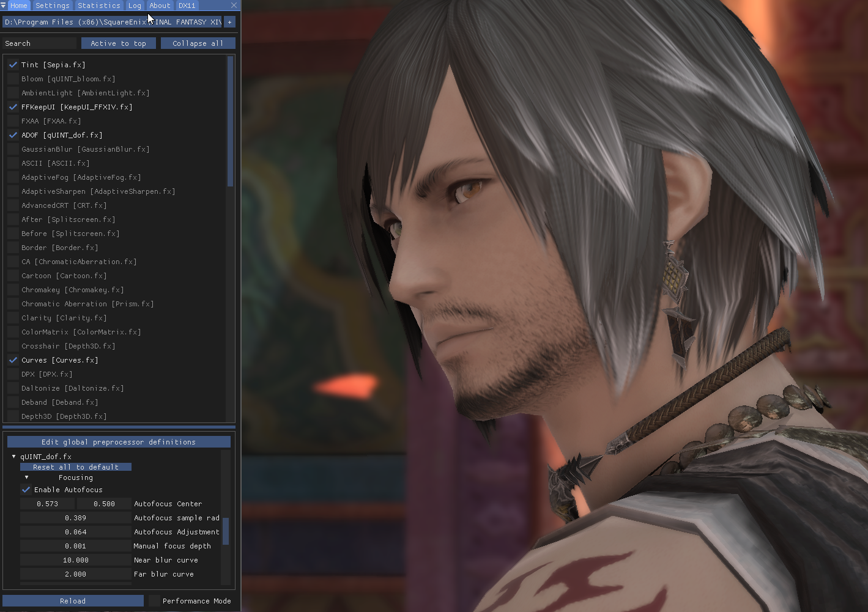Click the Autofocus Center 0.500 value

[x=104, y=504]
